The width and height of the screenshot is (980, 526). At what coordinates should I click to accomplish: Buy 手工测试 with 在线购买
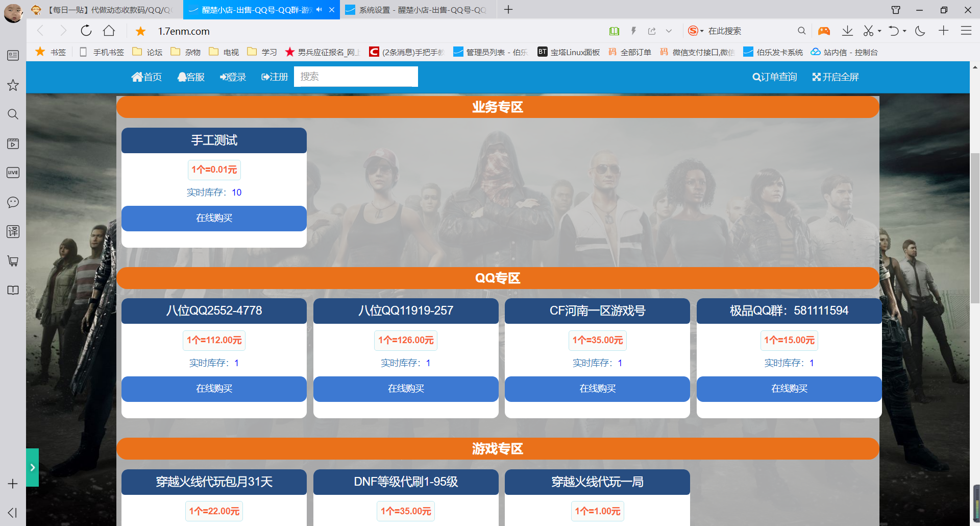pyautogui.click(x=214, y=219)
